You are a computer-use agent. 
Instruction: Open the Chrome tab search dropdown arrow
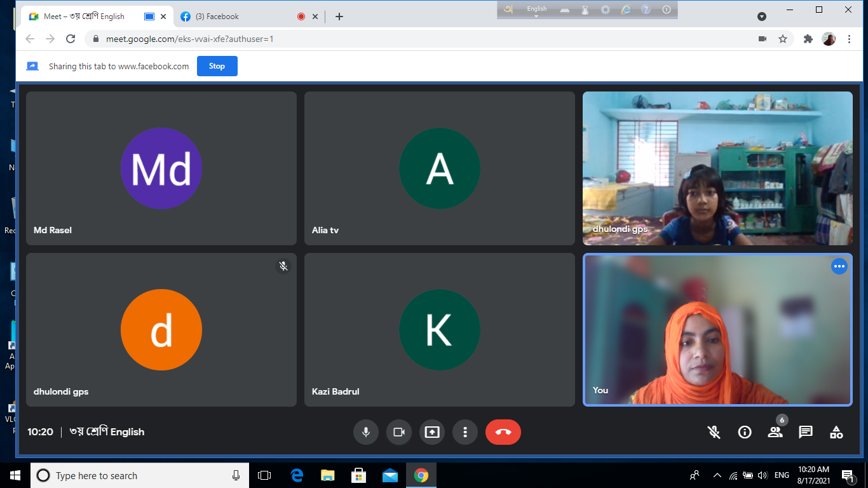point(762,17)
